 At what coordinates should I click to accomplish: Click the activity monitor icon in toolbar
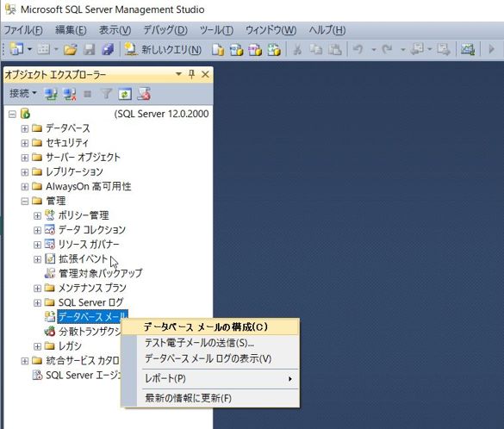pos(468,49)
